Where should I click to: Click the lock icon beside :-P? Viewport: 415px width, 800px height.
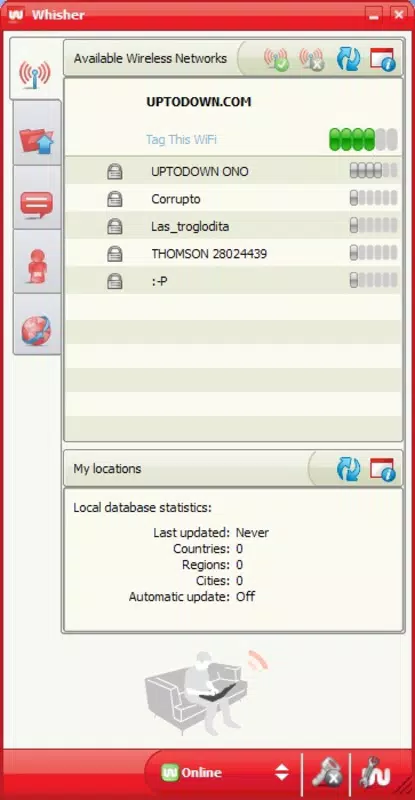(x=115, y=281)
